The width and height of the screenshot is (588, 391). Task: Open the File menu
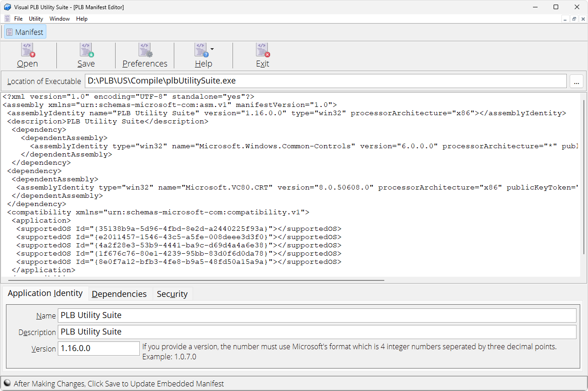point(18,19)
